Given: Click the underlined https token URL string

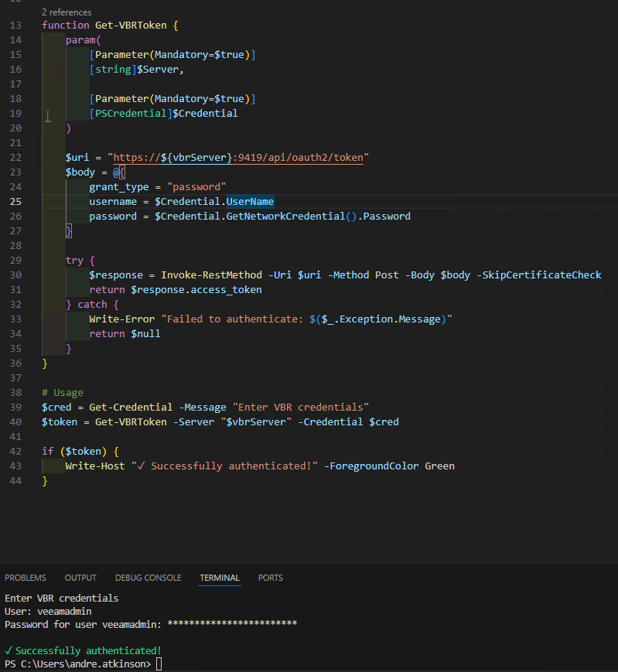Looking at the screenshot, I should (238, 158).
